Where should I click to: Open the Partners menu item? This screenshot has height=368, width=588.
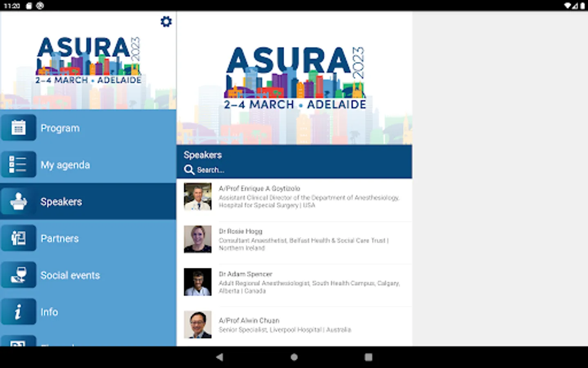(88, 238)
